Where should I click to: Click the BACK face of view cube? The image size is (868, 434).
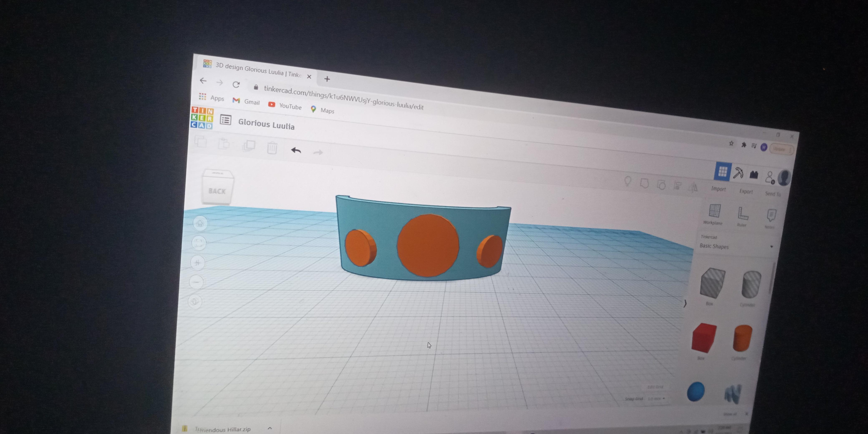click(x=217, y=191)
